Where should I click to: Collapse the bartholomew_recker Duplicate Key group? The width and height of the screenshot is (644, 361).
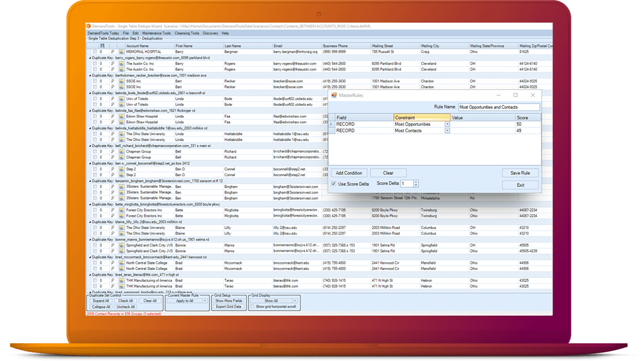coord(90,76)
